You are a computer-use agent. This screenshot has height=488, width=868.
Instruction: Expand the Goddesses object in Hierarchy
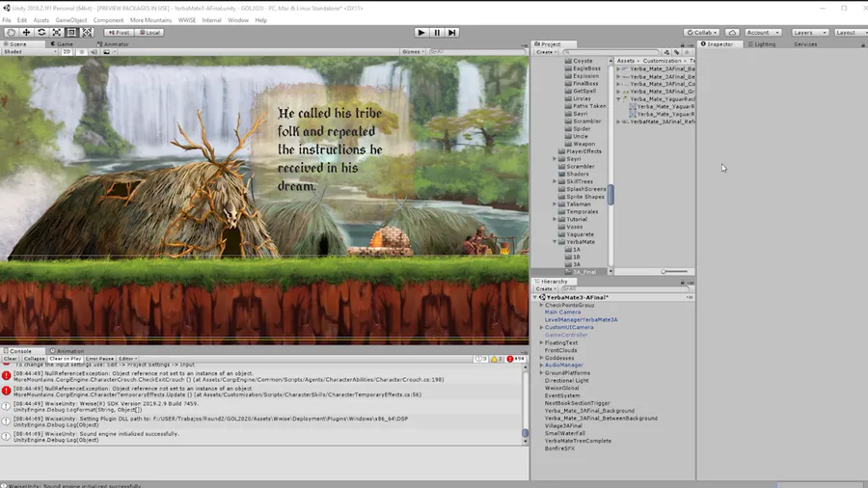point(541,358)
